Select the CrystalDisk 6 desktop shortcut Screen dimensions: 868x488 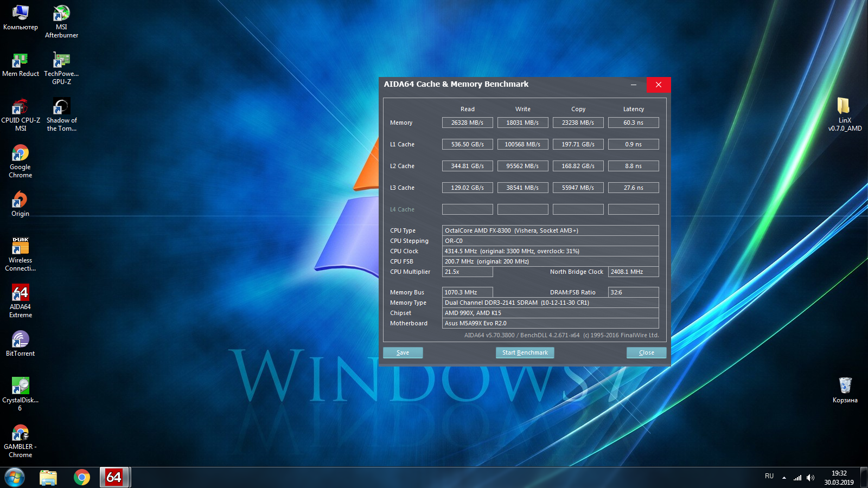(x=21, y=394)
